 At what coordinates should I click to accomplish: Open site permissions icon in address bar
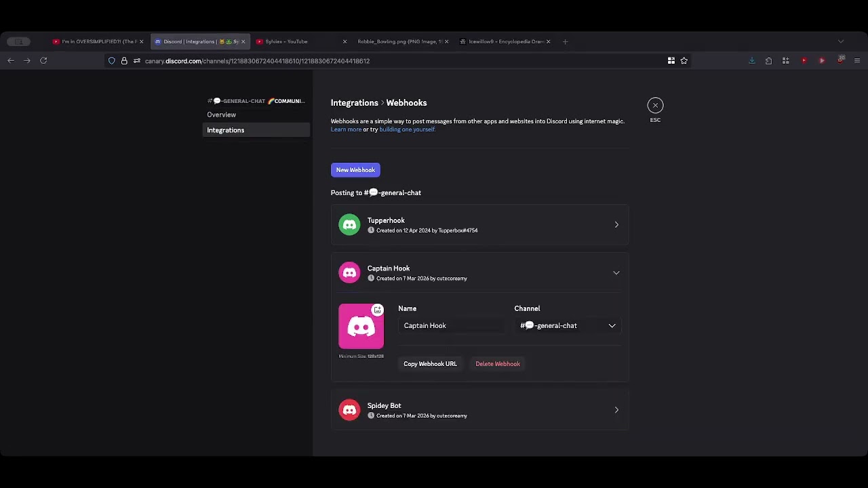click(136, 61)
